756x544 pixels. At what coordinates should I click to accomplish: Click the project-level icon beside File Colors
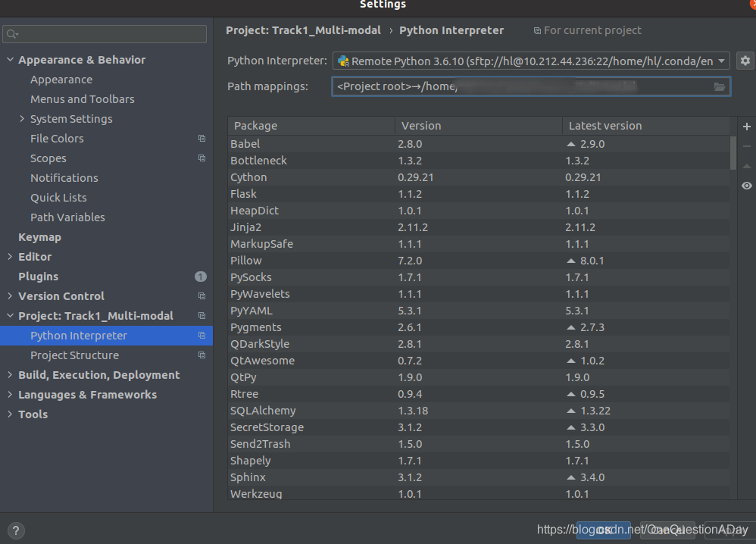(201, 139)
